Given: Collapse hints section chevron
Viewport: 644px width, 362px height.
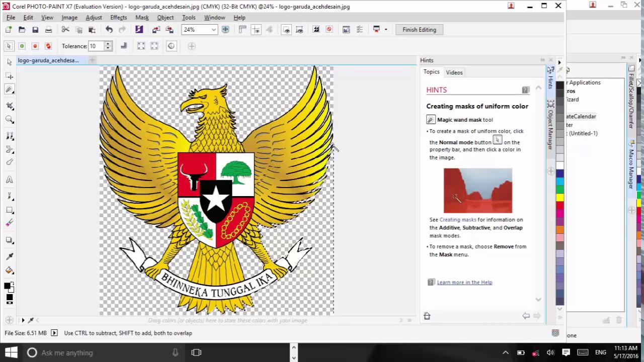Looking at the screenshot, I should [x=538, y=87].
